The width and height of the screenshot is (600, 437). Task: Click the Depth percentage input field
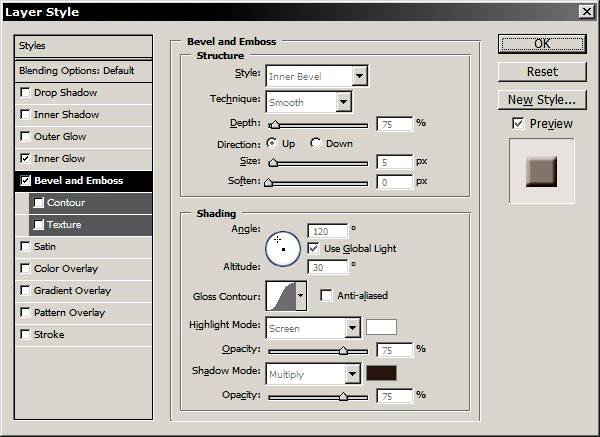click(395, 123)
